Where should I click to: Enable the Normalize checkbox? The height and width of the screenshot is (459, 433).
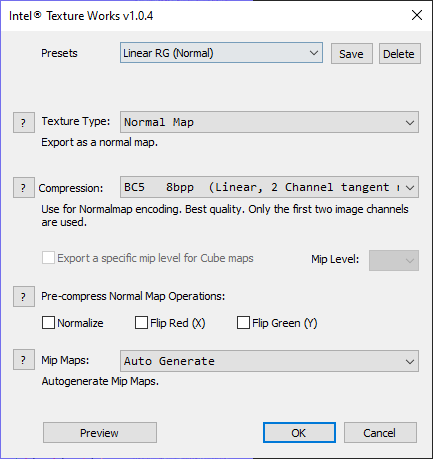pos(48,323)
